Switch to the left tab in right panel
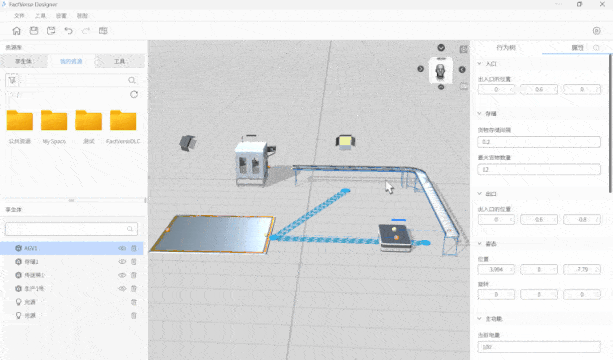This screenshot has width=613, height=360. click(506, 48)
